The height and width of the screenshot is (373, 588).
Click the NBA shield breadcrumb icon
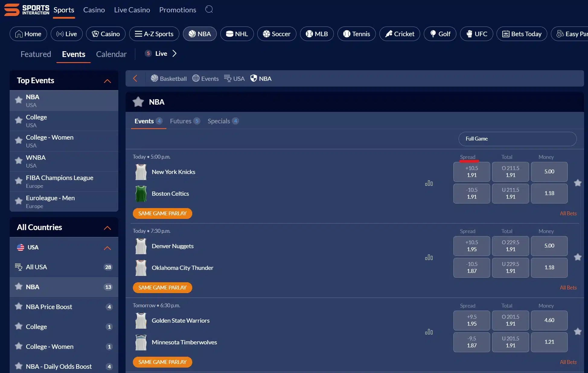254,78
